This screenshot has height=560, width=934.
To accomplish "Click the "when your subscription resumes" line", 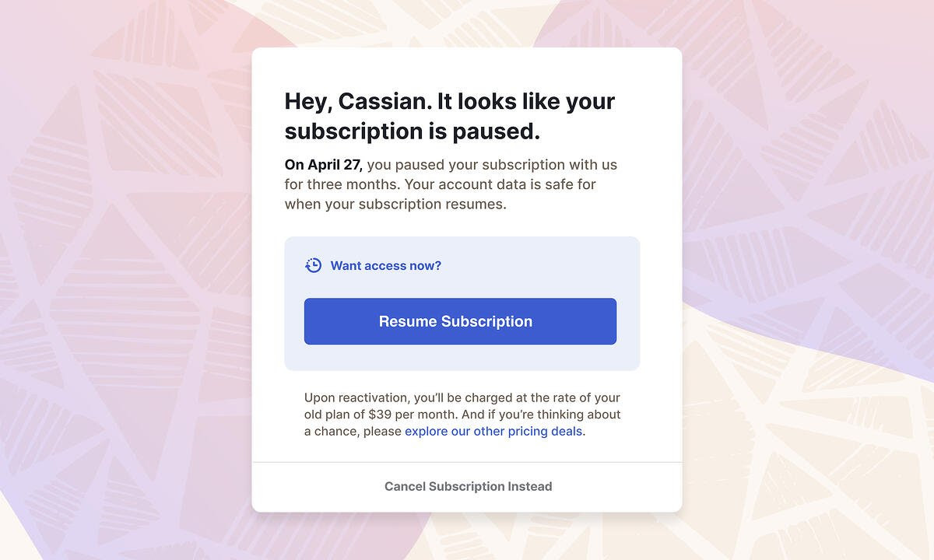I will point(395,205).
